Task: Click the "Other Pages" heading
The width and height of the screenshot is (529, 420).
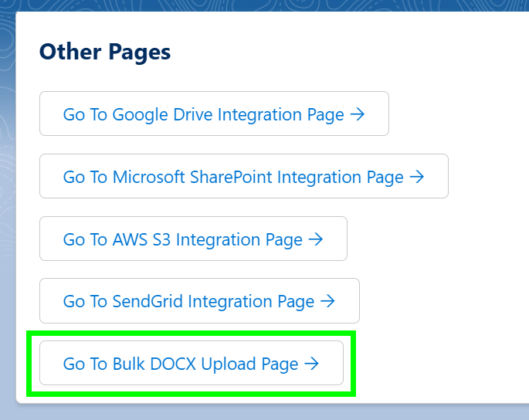Action: [x=105, y=52]
